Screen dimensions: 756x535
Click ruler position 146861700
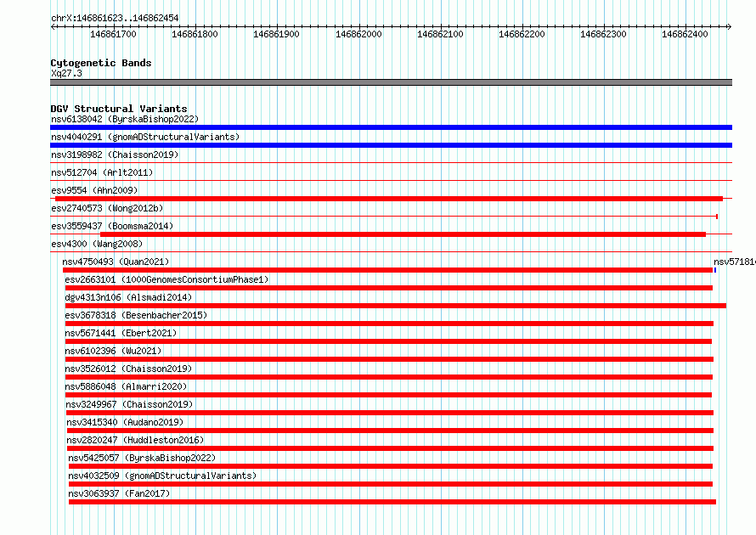click(x=113, y=34)
